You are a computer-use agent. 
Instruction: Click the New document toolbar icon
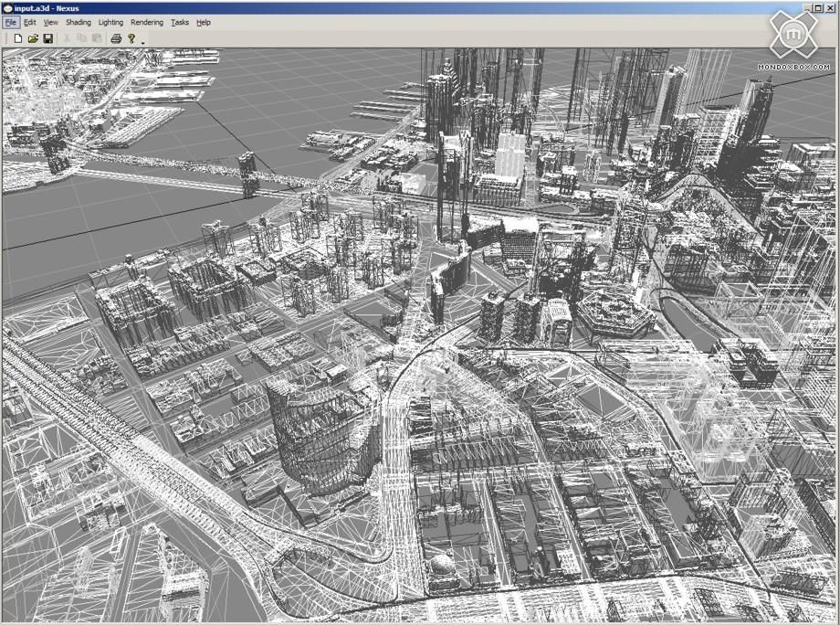point(17,38)
